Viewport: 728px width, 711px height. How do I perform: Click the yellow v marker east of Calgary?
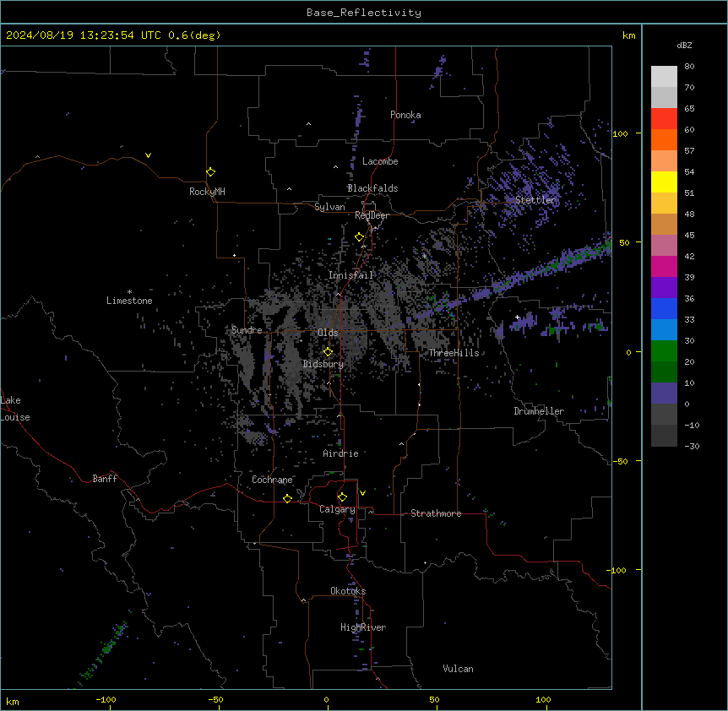[x=362, y=493]
